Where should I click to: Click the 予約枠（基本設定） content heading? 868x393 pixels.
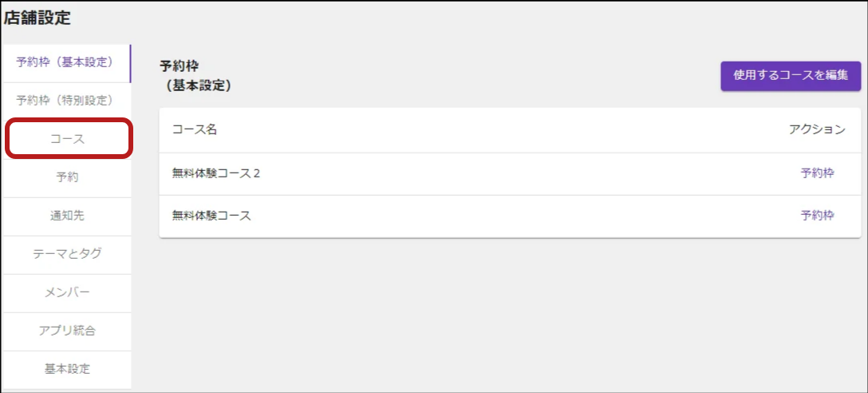coord(195,76)
